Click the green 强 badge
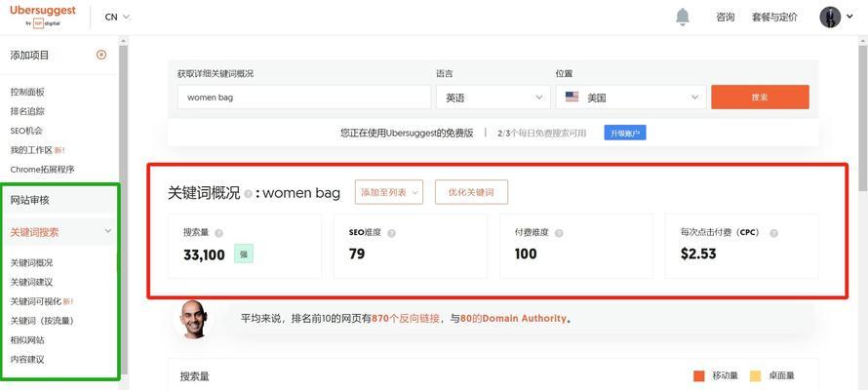This screenshot has height=390, width=868. pyautogui.click(x=244, y=253)
